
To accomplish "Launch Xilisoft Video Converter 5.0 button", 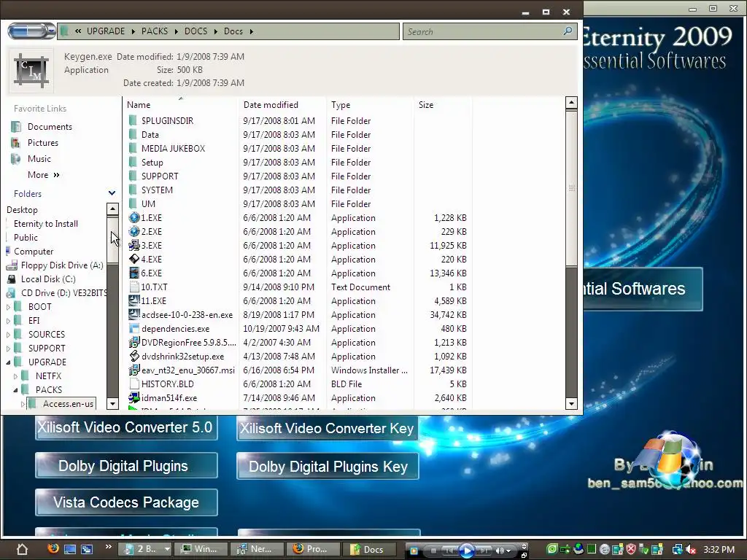I will pyautogui.click(x=126, y=427).
